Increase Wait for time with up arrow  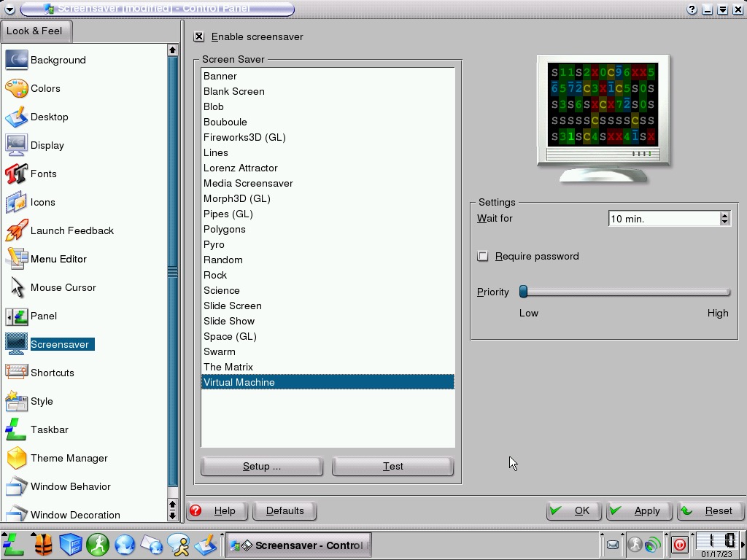click(724, 215)
